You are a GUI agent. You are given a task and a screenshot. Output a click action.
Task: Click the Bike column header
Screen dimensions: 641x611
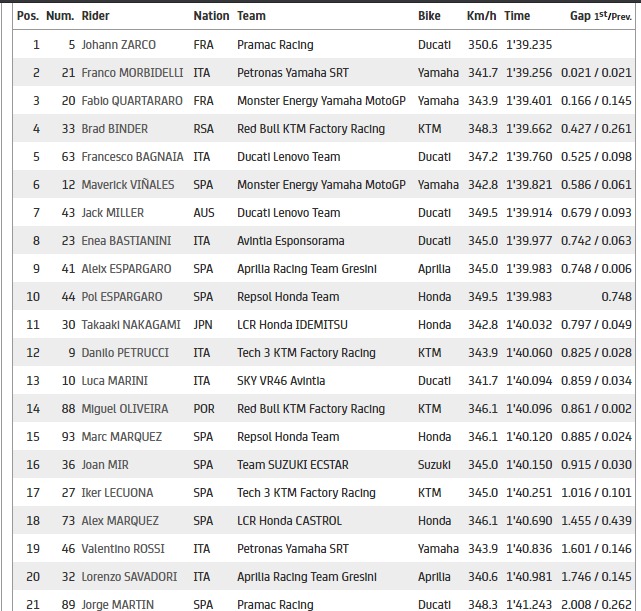[429, 17]
